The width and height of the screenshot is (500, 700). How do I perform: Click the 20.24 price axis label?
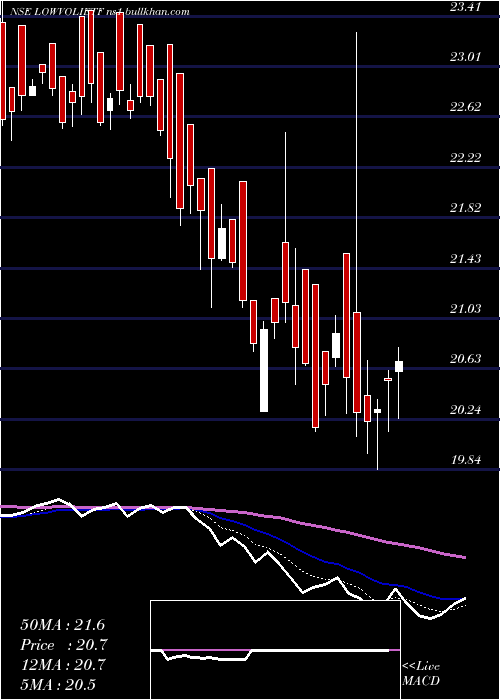465,410
